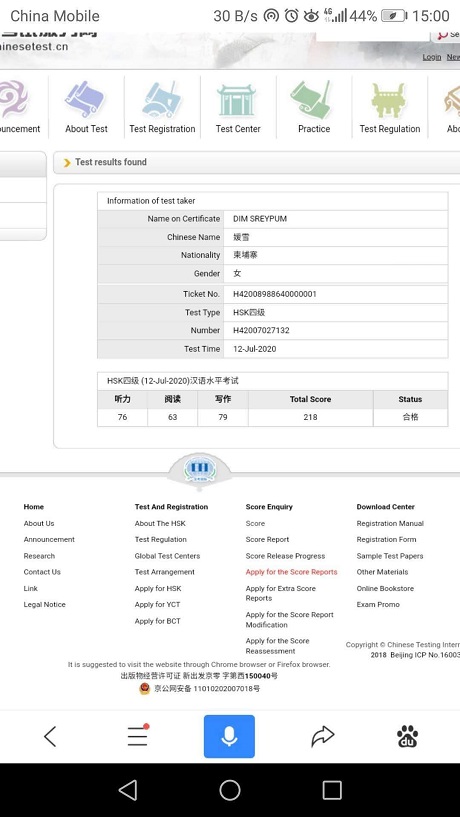The width and height of the screenshot is (460, 817).
Task: Click the Test results found header
Action: tap(110, 162)
